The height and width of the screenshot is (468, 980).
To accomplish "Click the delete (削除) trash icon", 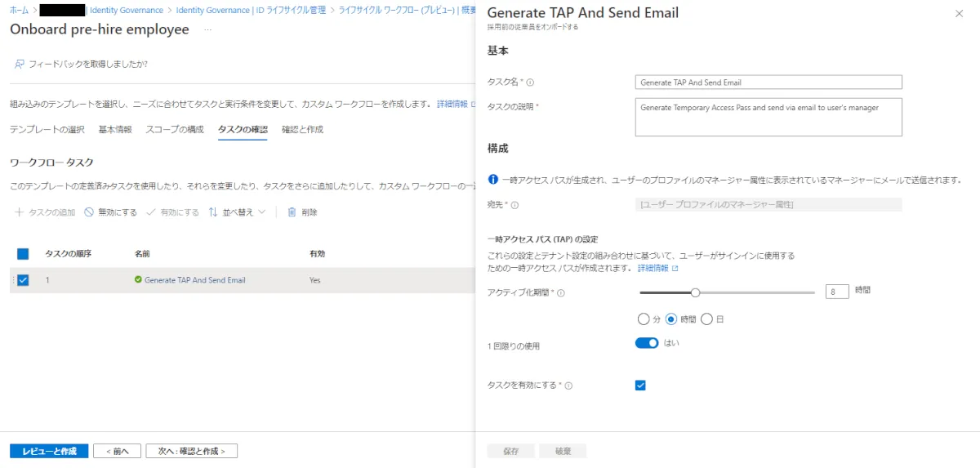I will (x=292, y=212).
